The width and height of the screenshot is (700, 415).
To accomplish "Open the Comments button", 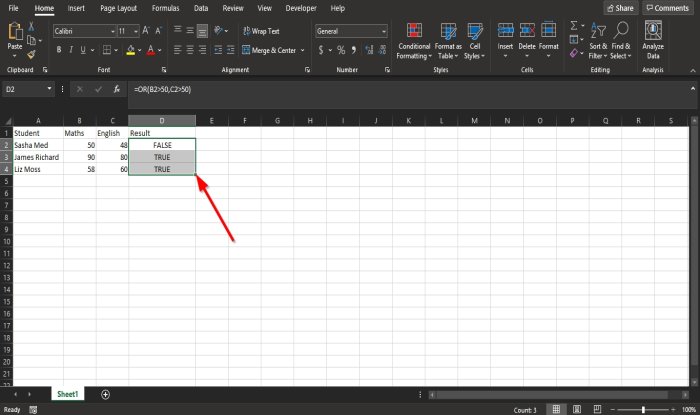I will [x=668, y=8].
